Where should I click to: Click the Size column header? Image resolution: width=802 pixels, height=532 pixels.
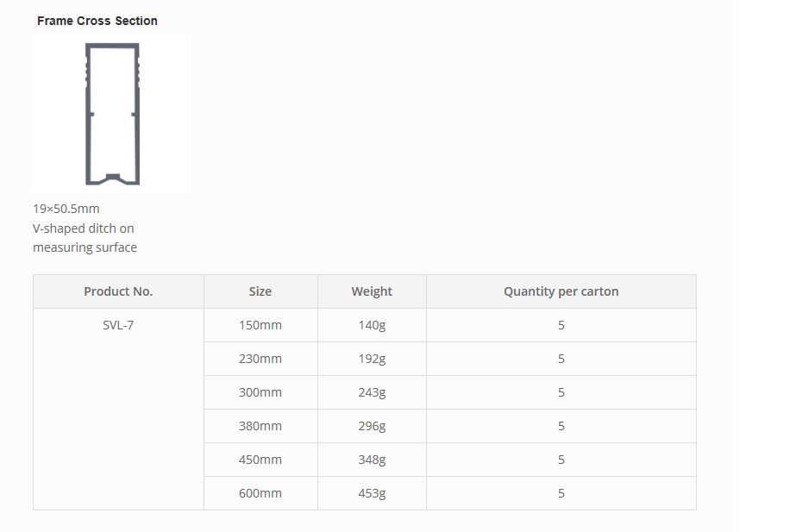tap(260, 291)
